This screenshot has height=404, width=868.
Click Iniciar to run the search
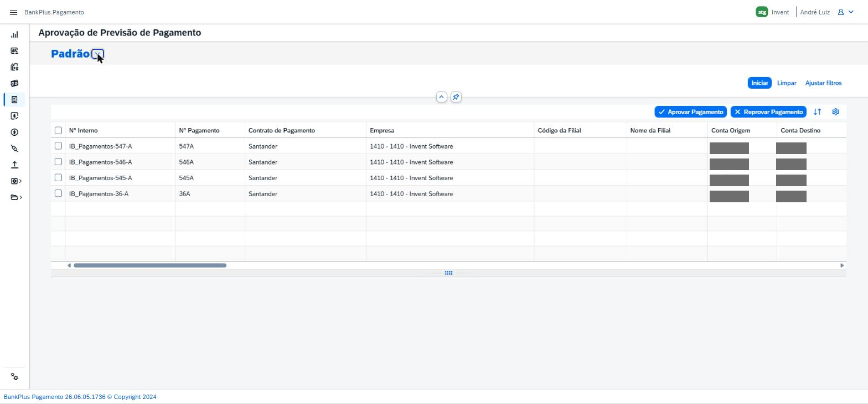pos(759,83)
